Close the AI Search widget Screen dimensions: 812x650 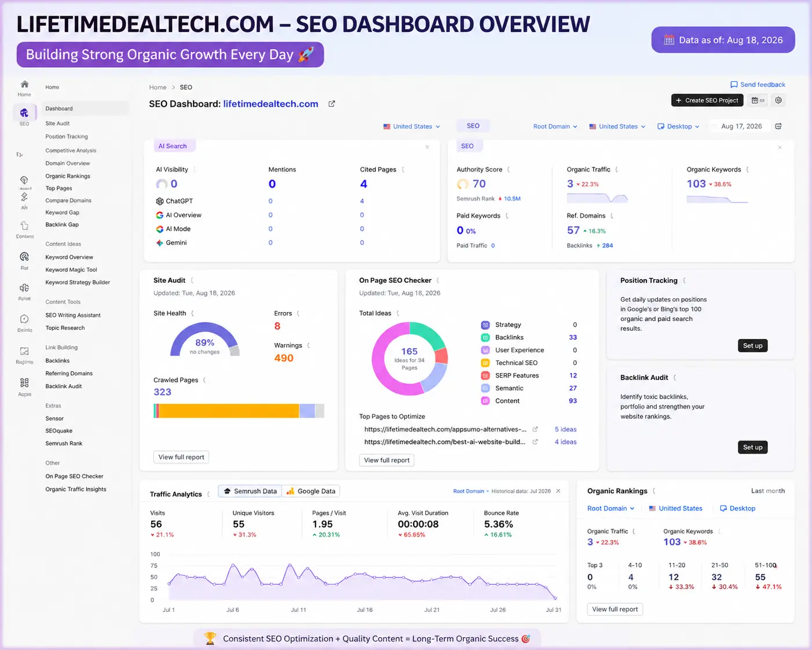point(427,147)
